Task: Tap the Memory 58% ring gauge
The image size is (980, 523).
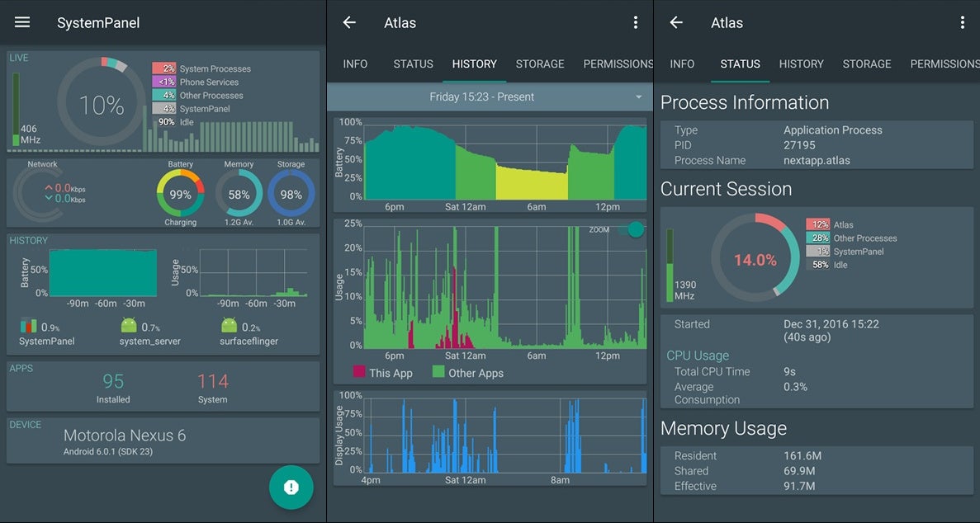Action: coord(239,194)
